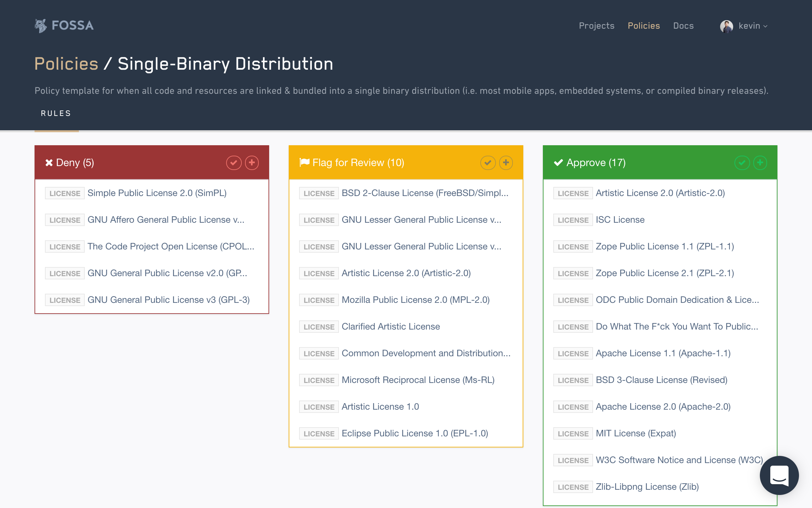Screen dimensions: 812x508
Task: Open the Projects menu item
Action: pos(596,26)
